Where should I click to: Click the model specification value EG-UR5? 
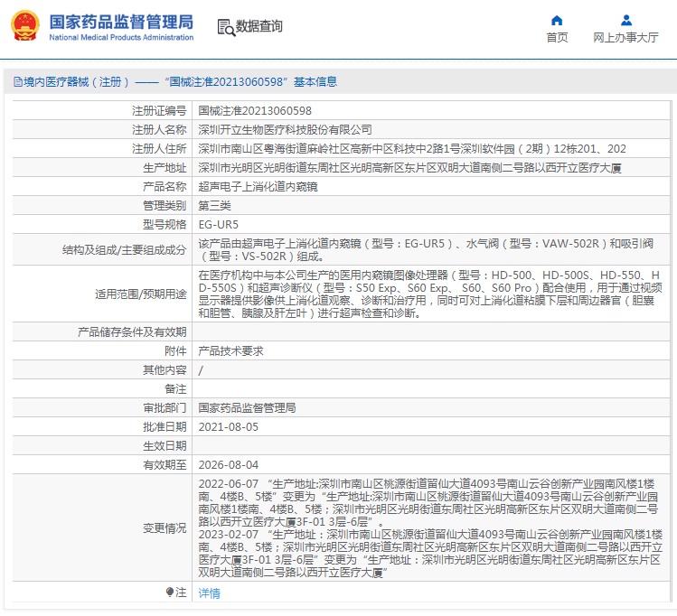coord(218,225)
